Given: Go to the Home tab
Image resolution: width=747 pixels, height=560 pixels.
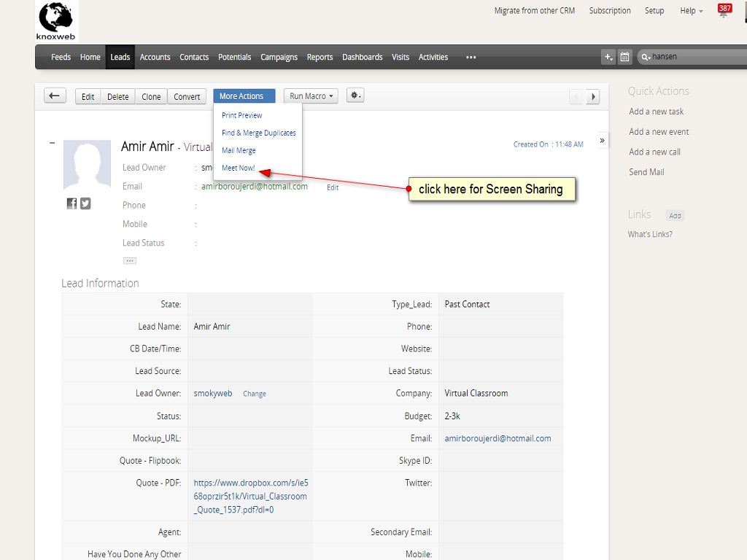Looking at the screenshot, I should pos(90,57).
